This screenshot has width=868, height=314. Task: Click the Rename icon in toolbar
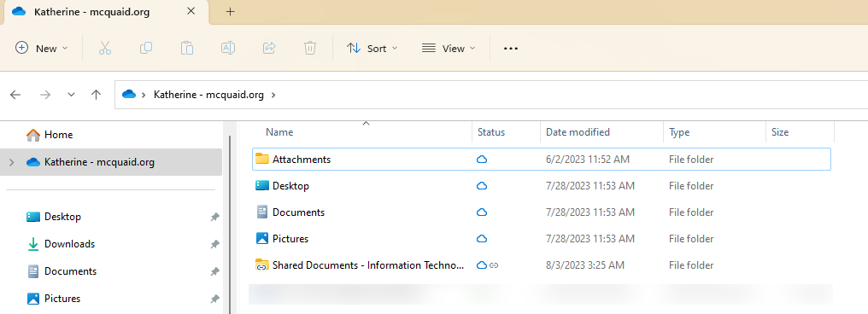[228, 48]
